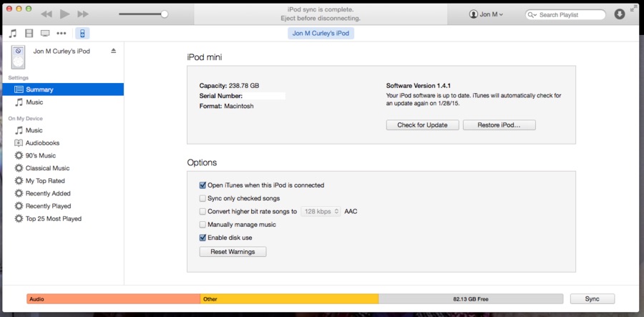Eject Jon M Curley's iPod

click(x=114, y=51)
